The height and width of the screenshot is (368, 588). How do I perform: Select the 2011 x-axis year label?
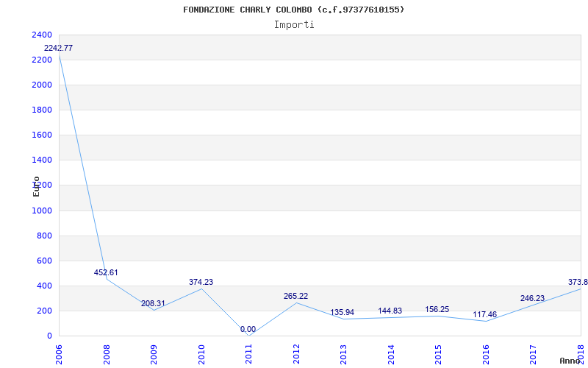click(248, 354)
